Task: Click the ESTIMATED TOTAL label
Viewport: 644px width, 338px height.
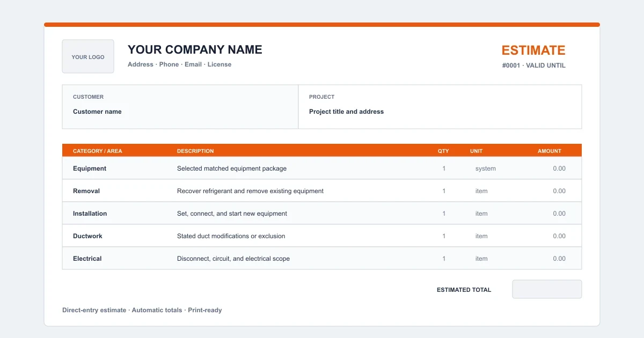Action: (464, 290)
